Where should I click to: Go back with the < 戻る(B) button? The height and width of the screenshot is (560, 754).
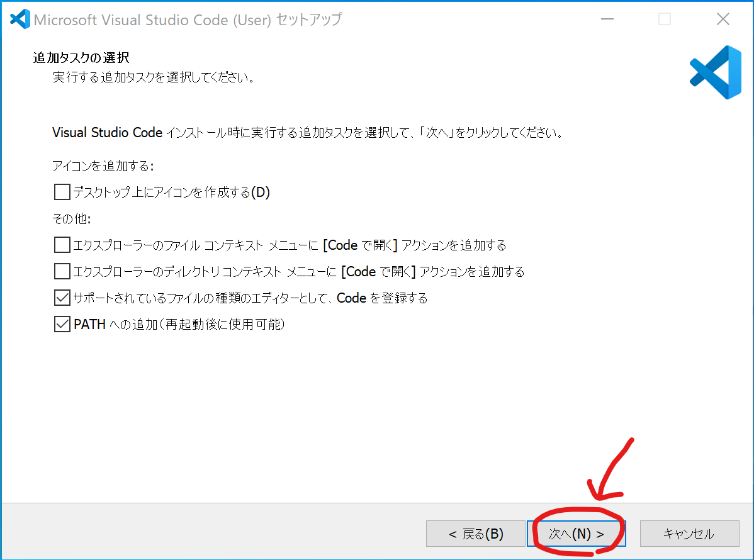[475, 534]
